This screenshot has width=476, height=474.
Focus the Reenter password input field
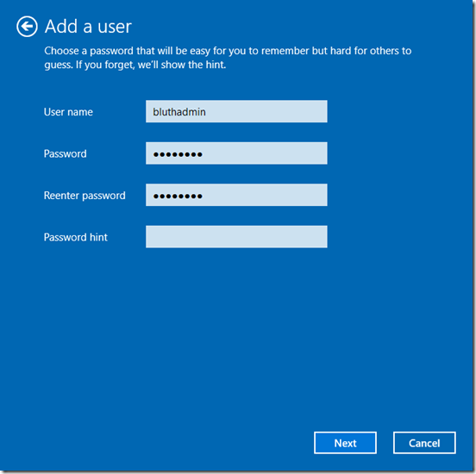point(236,195)
